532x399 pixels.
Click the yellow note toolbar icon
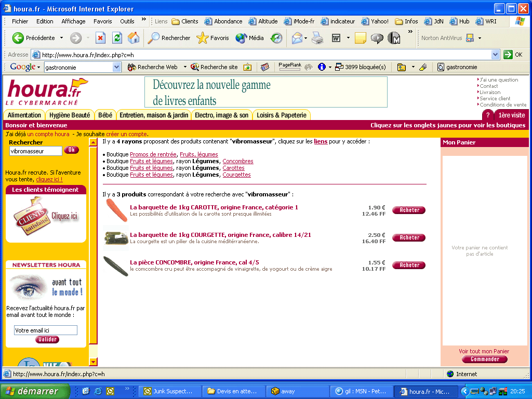(361, 38)
